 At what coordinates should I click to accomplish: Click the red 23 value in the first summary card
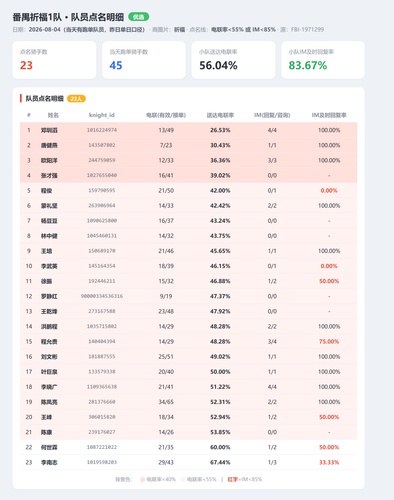[26, 65]
